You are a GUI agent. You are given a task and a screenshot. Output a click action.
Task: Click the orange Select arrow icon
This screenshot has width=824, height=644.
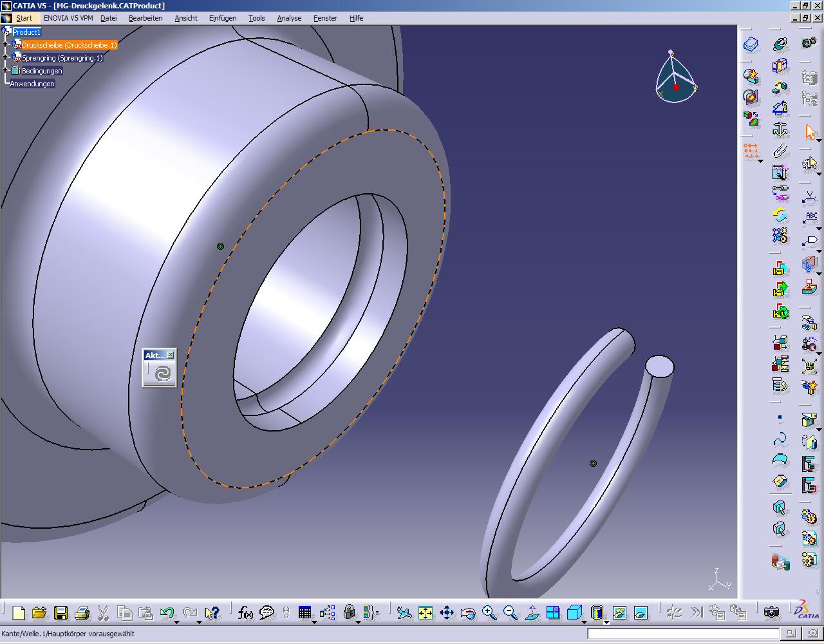pyautogui.click(x=810, y=132)
